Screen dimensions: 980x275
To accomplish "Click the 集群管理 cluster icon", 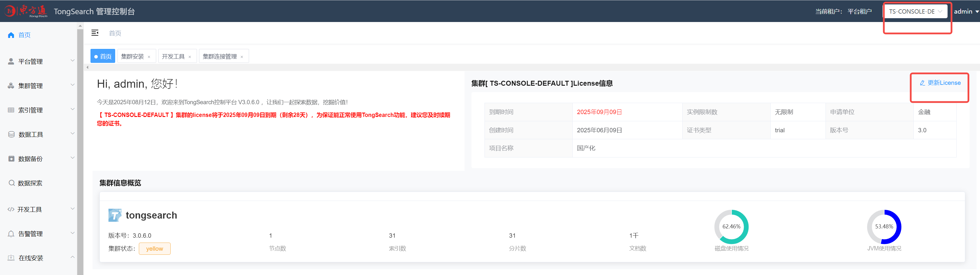I will pyautogui.click(x=11, y=86).
